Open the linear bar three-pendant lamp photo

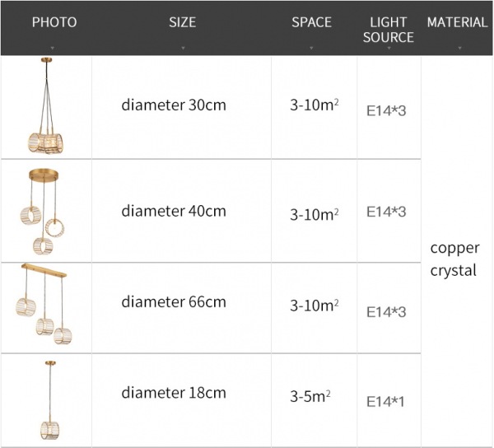tap(45, 306)
